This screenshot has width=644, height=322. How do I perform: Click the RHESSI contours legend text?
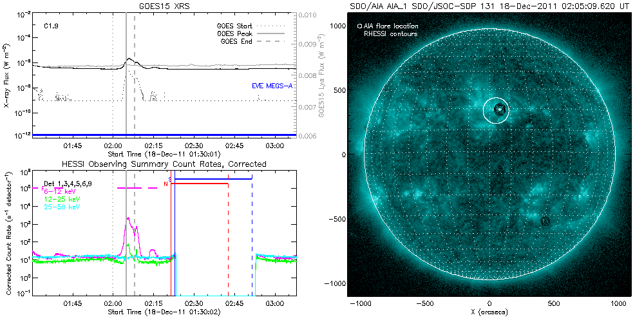[x=391, y=33]
